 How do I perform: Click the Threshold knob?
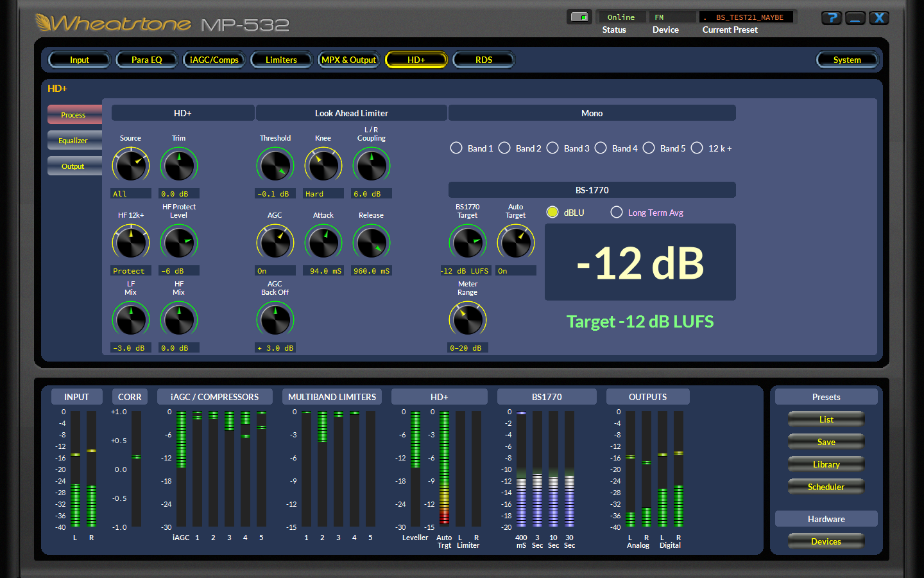(275, 165)
